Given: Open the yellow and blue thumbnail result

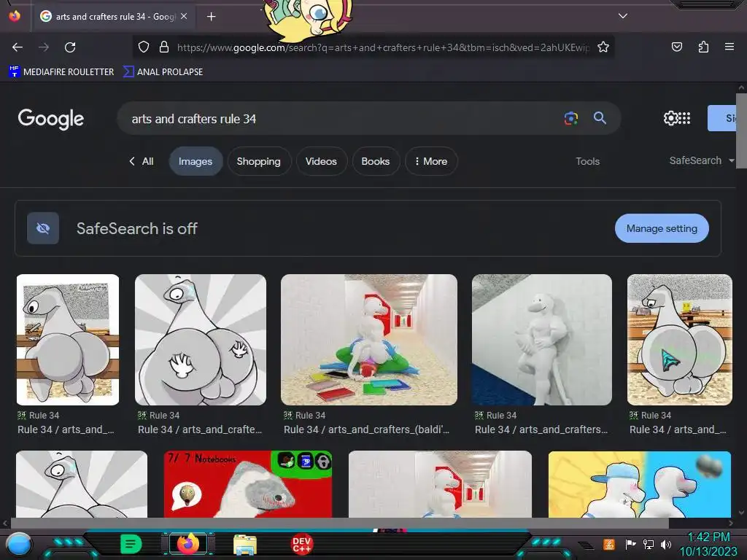Looking at the screenshot, I should [639, 484].
